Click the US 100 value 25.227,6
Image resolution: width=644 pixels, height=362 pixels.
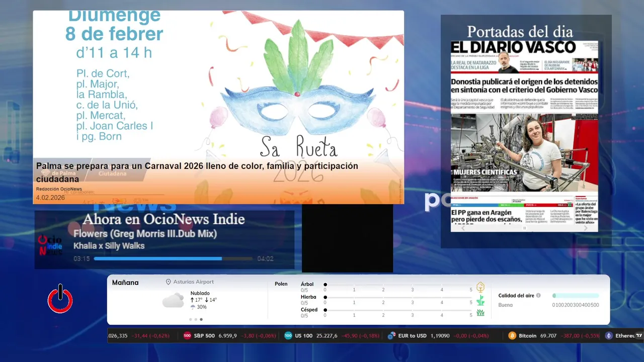[x=327, y=335]
